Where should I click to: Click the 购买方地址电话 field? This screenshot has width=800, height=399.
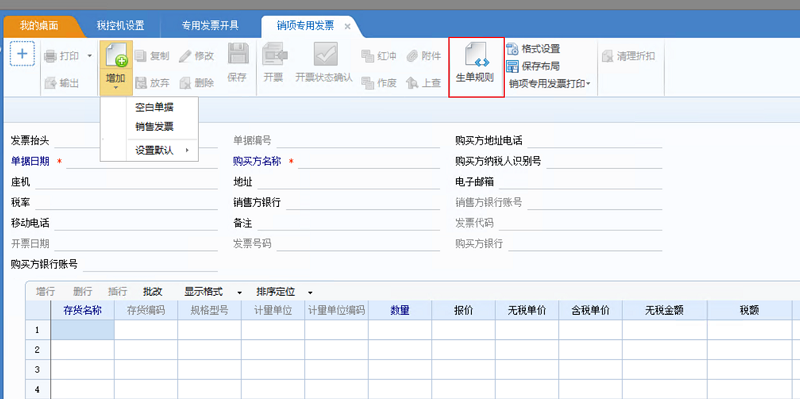click(x=595, y=141)
